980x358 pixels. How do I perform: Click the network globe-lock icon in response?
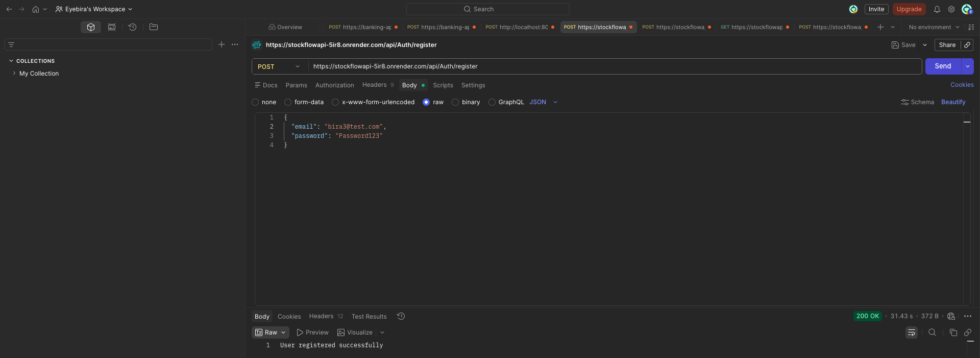(951, 316)
